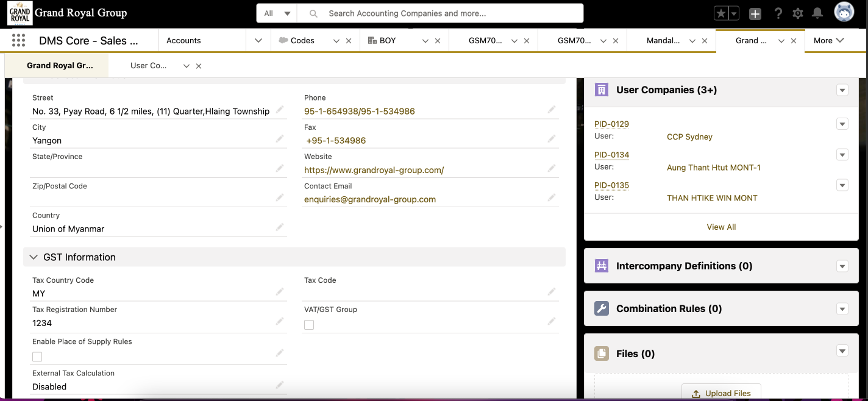Click the global create plus icon

[x=755, y=13]
